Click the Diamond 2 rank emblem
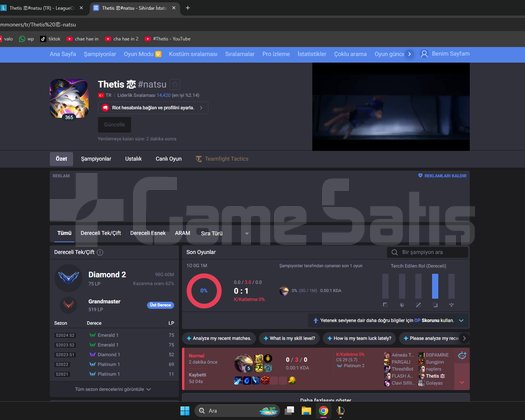Viewport: 525px width, 420px height. pyautogui.click(x=68, y=278)
